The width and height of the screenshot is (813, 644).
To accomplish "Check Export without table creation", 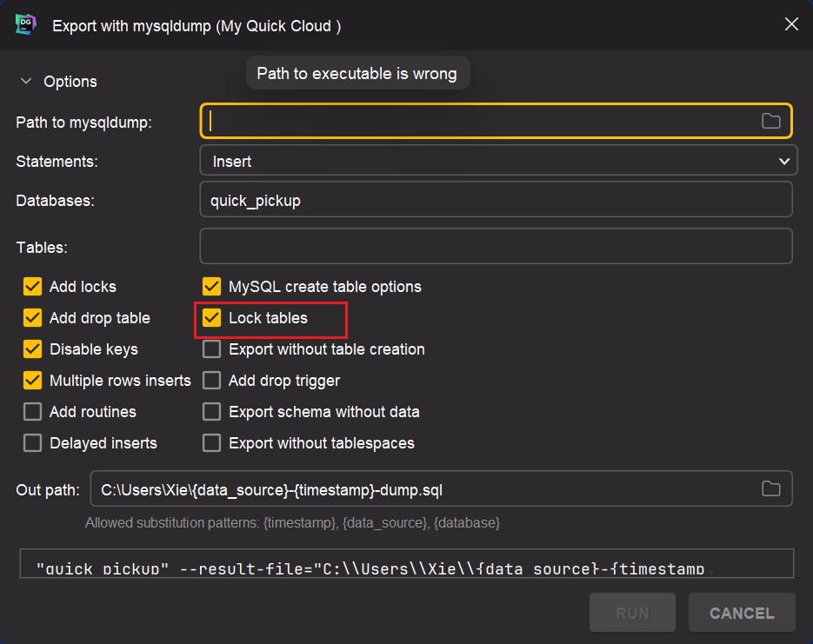I will point(211,349).
